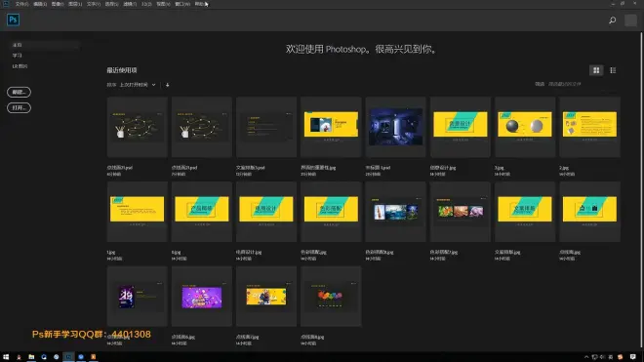
Task: Select the LR 照片 sidebar tab
Action: [x=20, y=66]
